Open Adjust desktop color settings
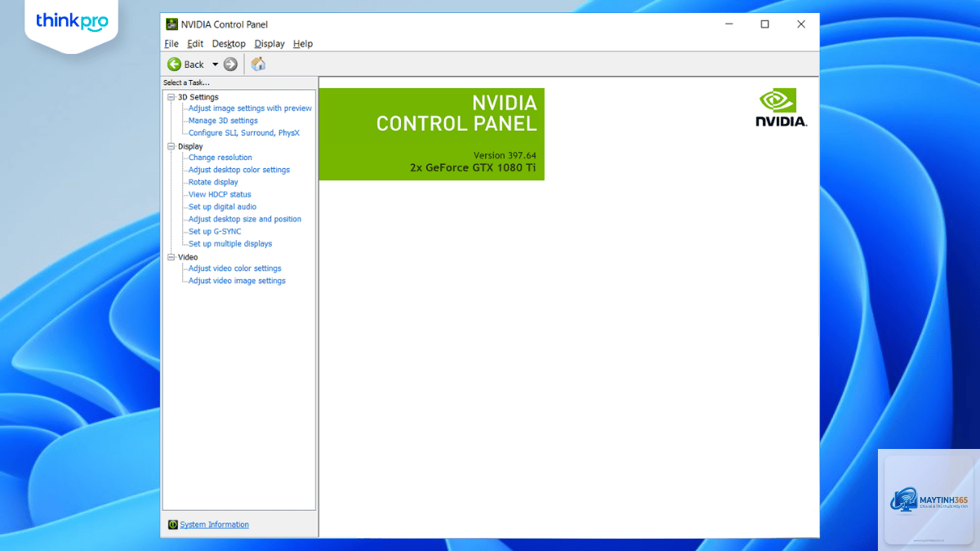The width and height of the screenshot is (980, 551). [239, 170]
